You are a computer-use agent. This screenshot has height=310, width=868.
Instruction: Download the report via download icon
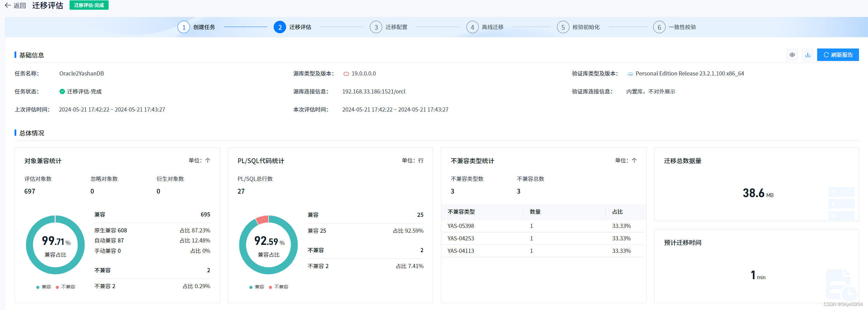coord(807,55)
